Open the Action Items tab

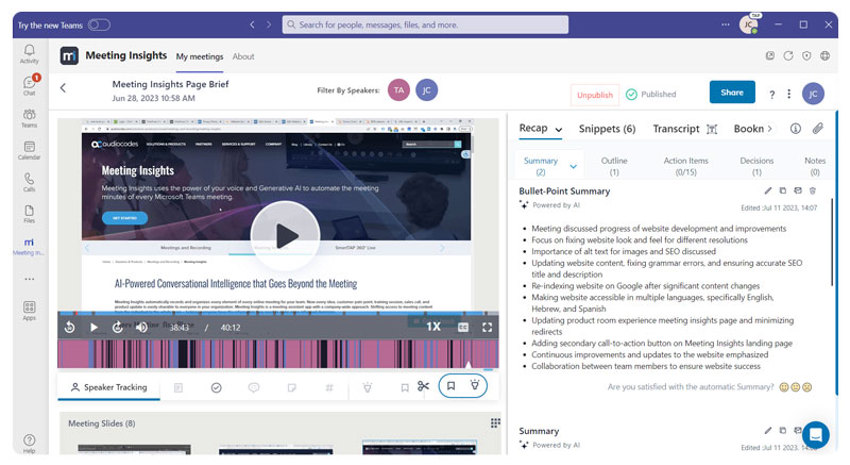click(x=685, y=165)
